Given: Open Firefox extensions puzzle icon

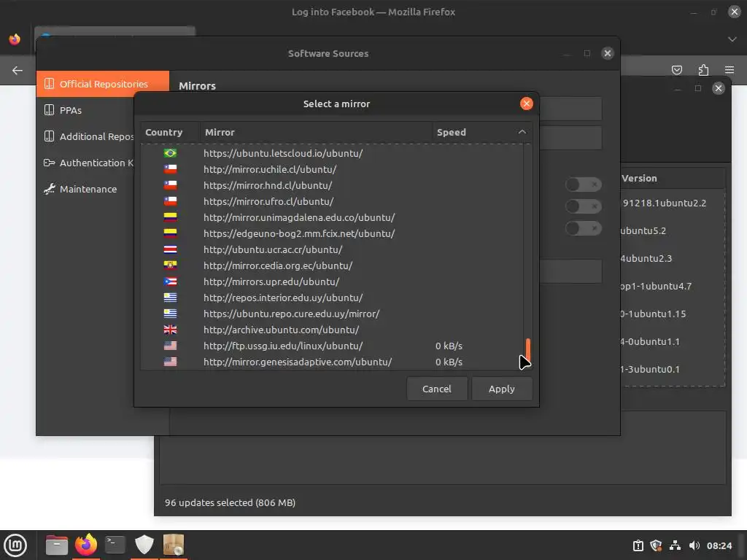Looking at the screenshot, I should [703, 70].
